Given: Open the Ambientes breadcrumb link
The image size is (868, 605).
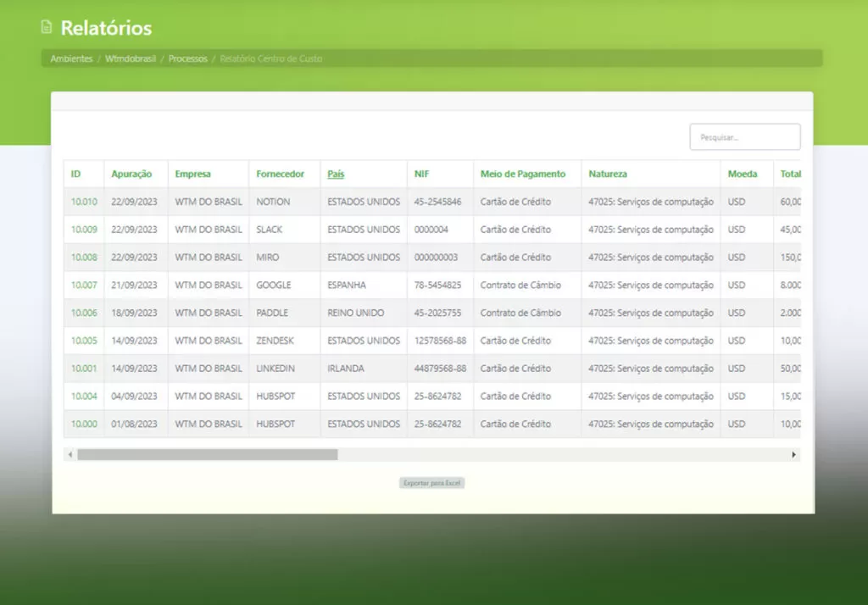Looking at the screenshot, I should coord(71,58).
